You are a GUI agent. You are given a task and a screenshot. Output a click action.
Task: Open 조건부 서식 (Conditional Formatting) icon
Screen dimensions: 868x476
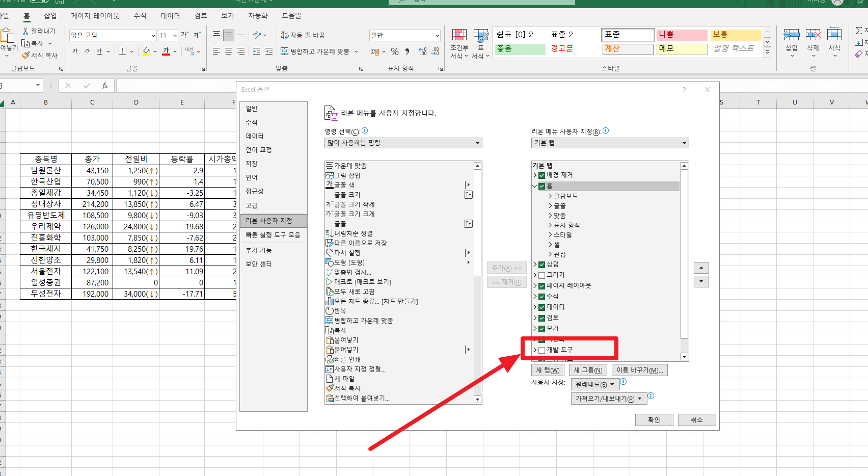(x=458, y=41)
